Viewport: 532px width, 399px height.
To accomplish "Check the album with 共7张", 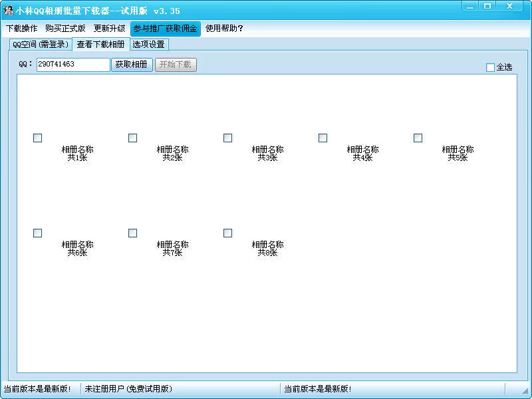I will coord(132,233).
